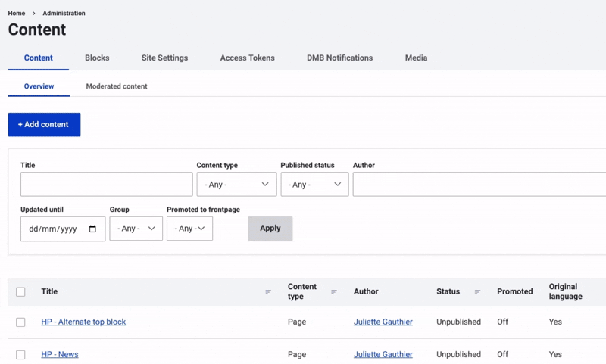Click the sort icon beside Status column
Viewport: 606px width, 364px height.
[x=477, y=292]
